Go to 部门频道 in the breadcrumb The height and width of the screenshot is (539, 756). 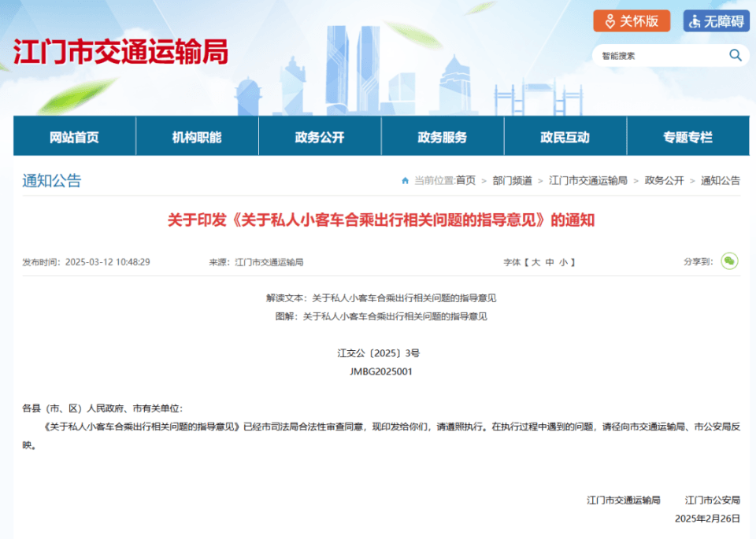pyautogui.click(x=512, y=181)
